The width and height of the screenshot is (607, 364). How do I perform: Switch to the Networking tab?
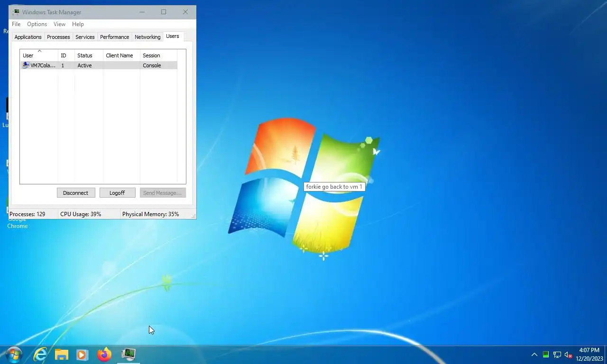147,37
